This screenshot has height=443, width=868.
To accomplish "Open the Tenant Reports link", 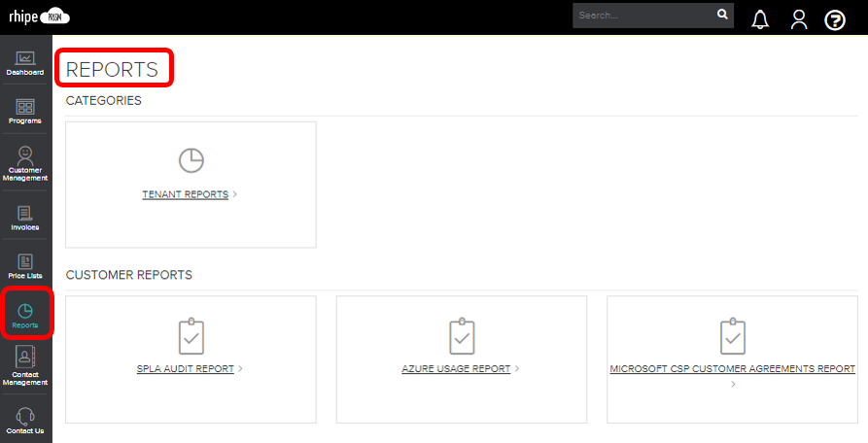I will 186,194.
